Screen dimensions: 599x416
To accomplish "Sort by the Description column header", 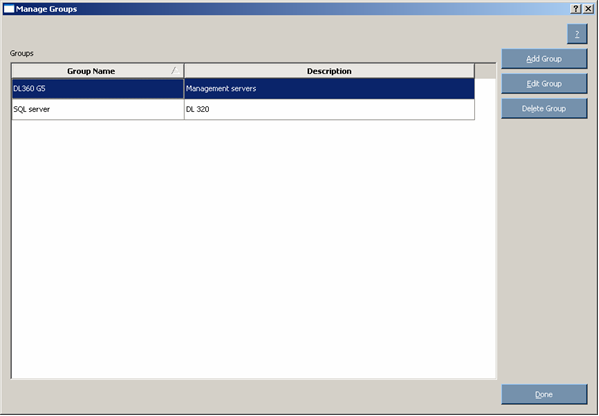I will 329,71.
